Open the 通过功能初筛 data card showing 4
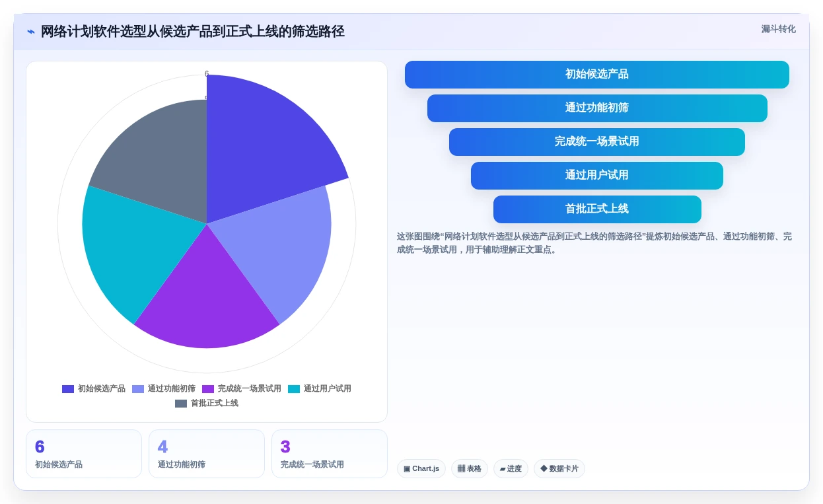 pos(207,454)
